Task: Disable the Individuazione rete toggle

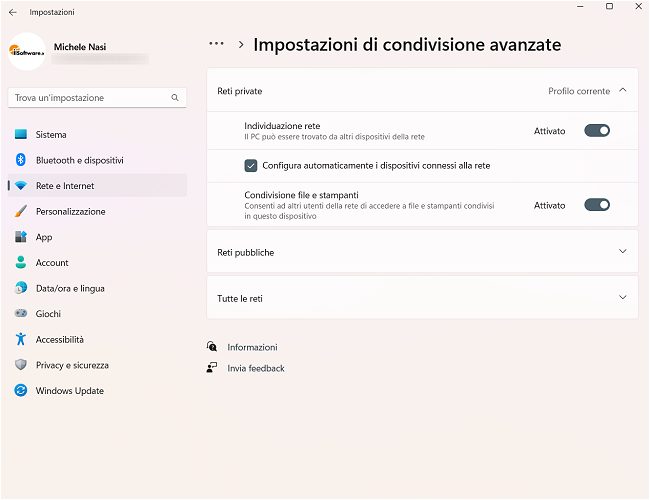Action: pos(597,130)
